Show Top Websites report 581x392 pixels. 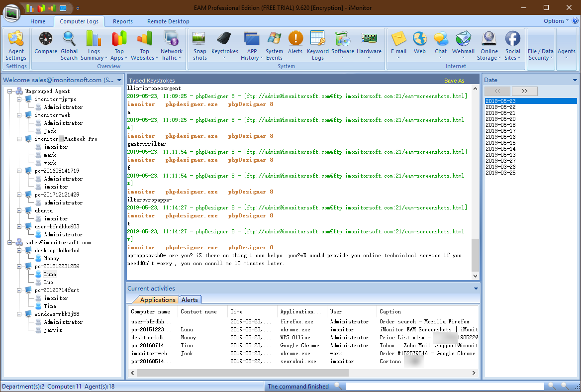145,46
